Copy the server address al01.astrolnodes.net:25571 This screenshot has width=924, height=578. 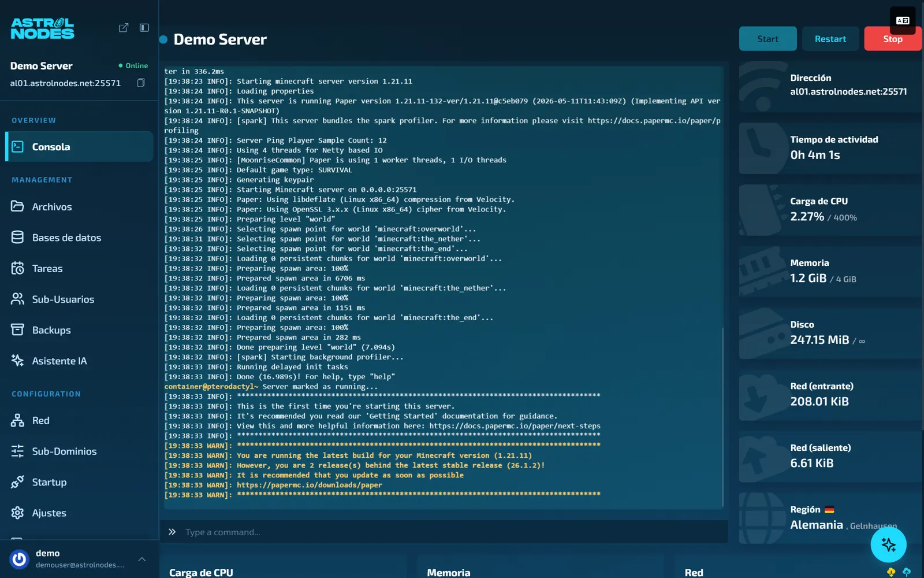coord(140,83)
